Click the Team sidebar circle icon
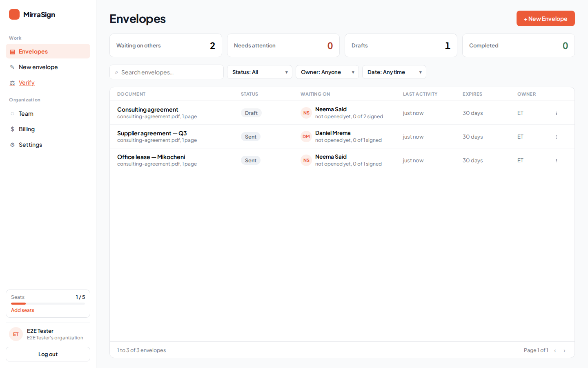588x368 pixels. [x=12, y=114]
